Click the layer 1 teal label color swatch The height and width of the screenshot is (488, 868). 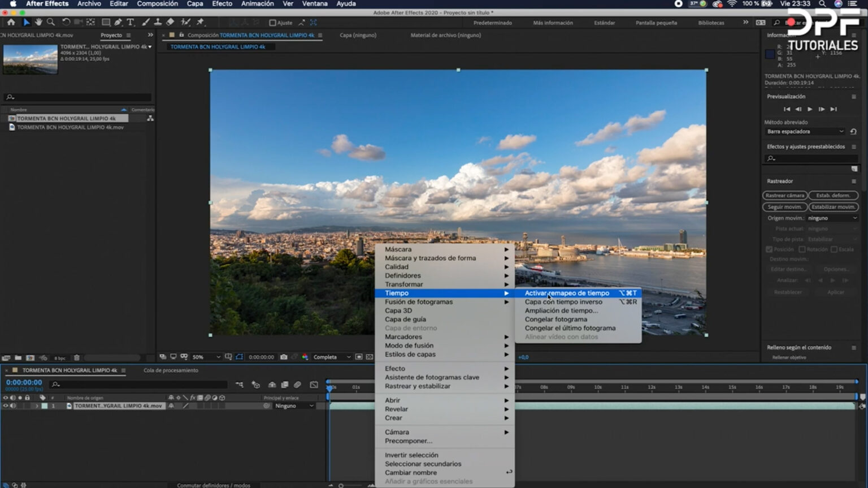(45, 406)
